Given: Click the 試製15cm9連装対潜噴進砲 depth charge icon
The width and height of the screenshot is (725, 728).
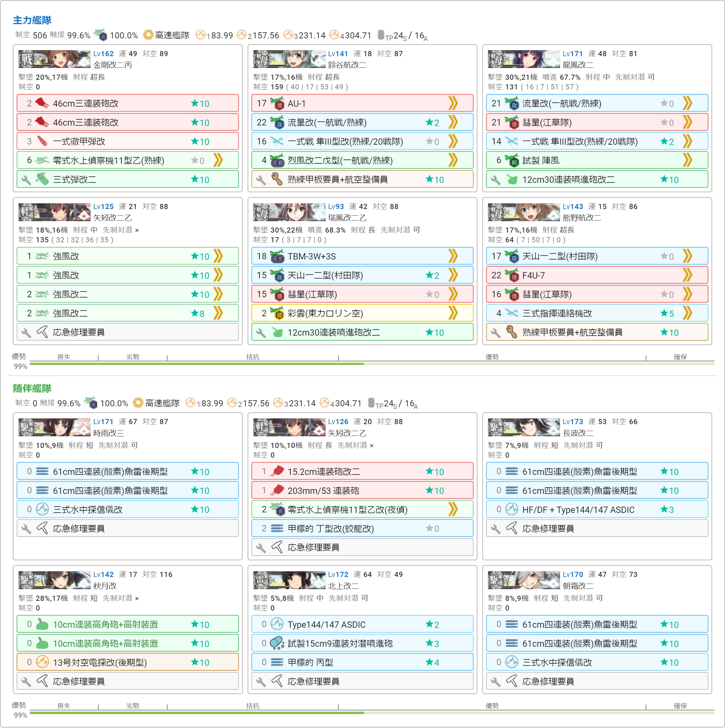Looking at the screenshot, I should coord(277,643).
